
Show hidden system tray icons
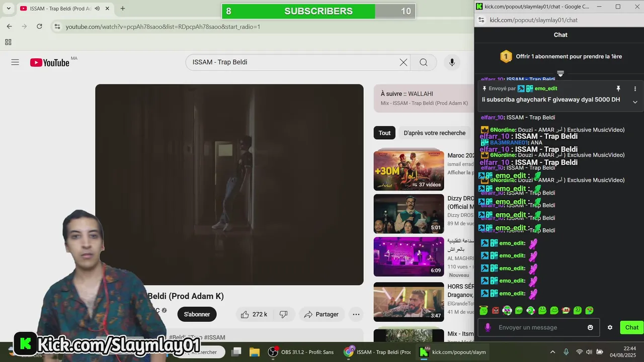(x=552, y=352)
